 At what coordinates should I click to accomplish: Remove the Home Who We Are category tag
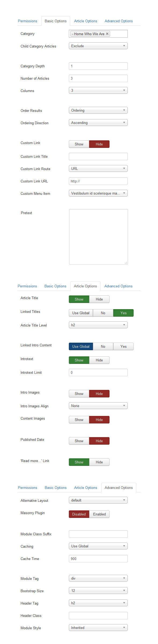coord(107,34)
